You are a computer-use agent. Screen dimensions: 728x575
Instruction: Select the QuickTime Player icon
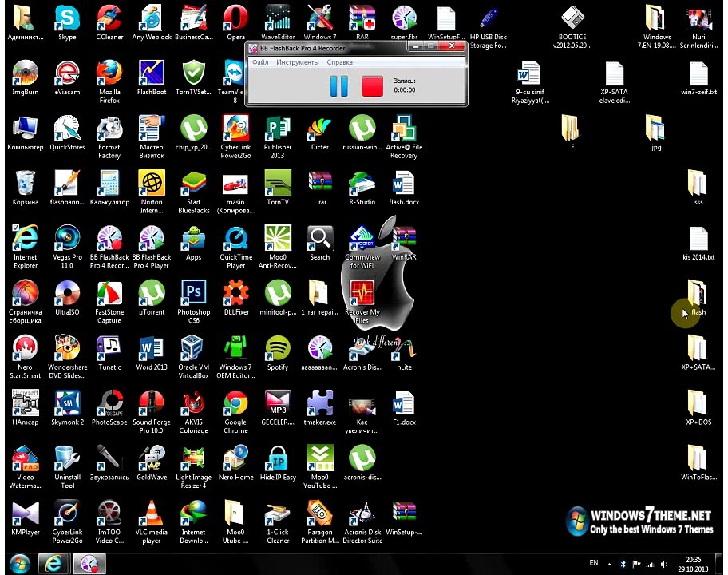(235, 247)
